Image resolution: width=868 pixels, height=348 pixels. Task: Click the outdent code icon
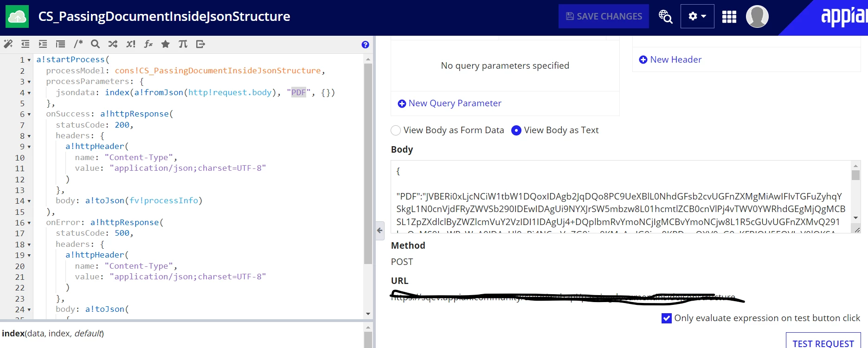(26, 44)
